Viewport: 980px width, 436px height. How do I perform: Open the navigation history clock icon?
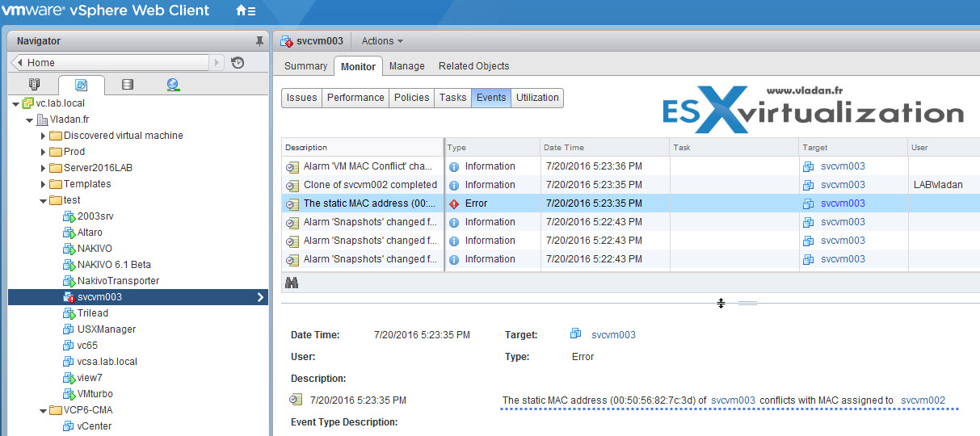coord(238,63)
